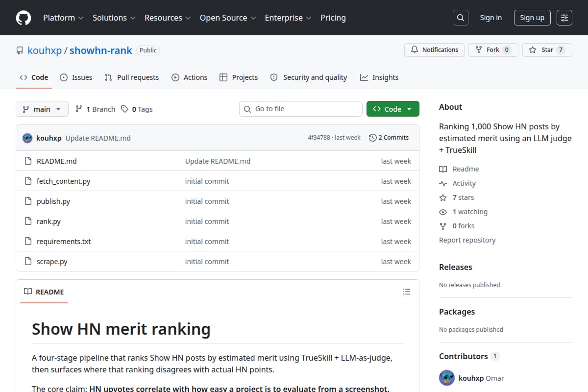Screen dimensions: 588x392
Task: Click the file icon beside publish.py
Action: [28, 201]
